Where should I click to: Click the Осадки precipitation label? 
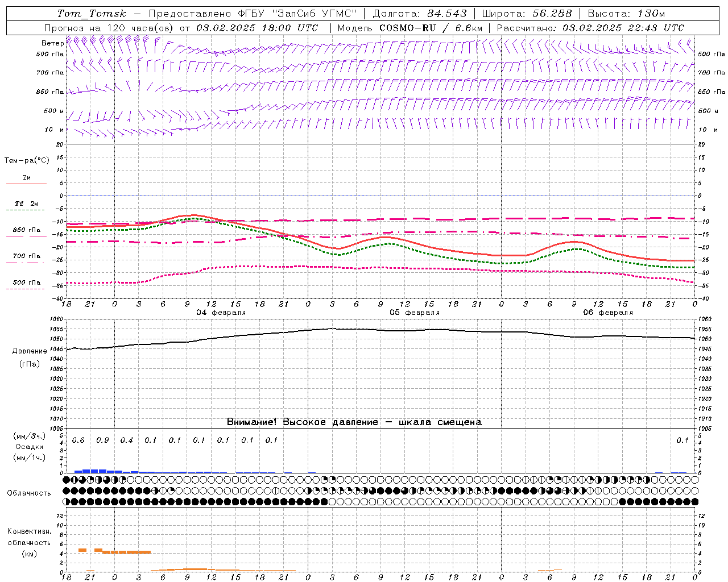[x=30, y=447]
